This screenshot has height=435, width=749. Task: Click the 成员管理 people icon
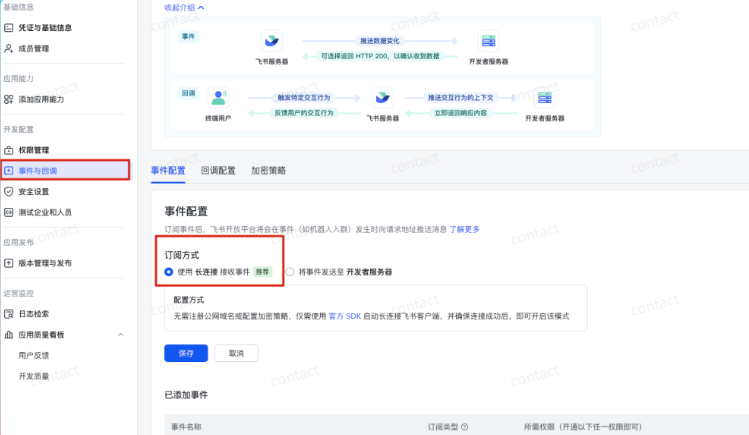point(9,47)
